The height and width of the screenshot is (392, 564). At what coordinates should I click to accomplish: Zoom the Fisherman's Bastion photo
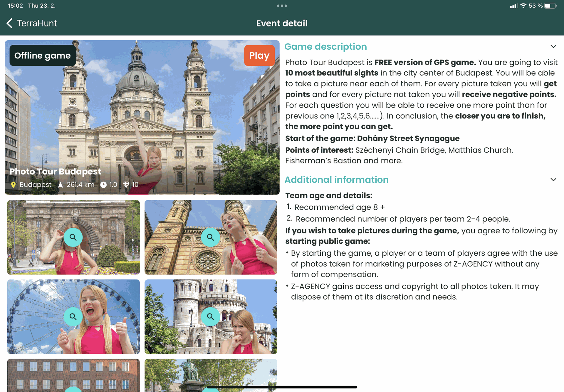(x=210, y=316)
